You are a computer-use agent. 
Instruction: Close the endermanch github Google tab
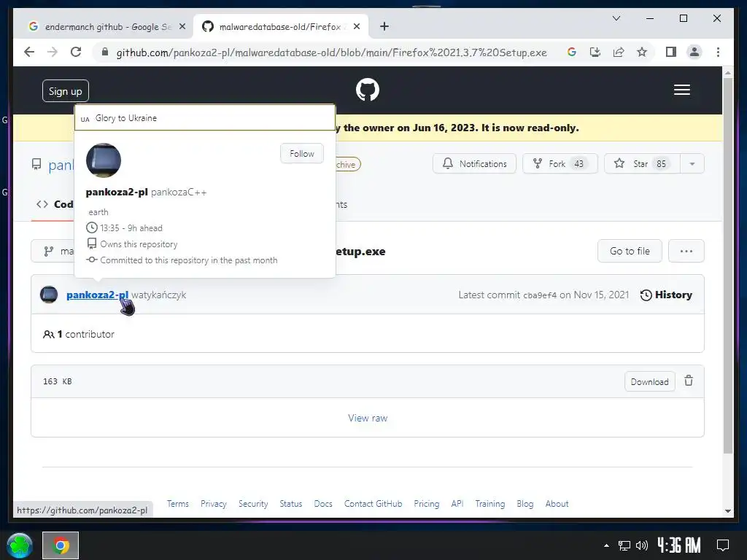coord(182,27)
